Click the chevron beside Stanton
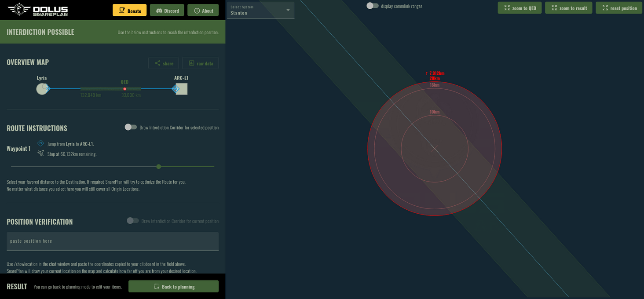Screen dimensions: 644x299 (288, 10)
